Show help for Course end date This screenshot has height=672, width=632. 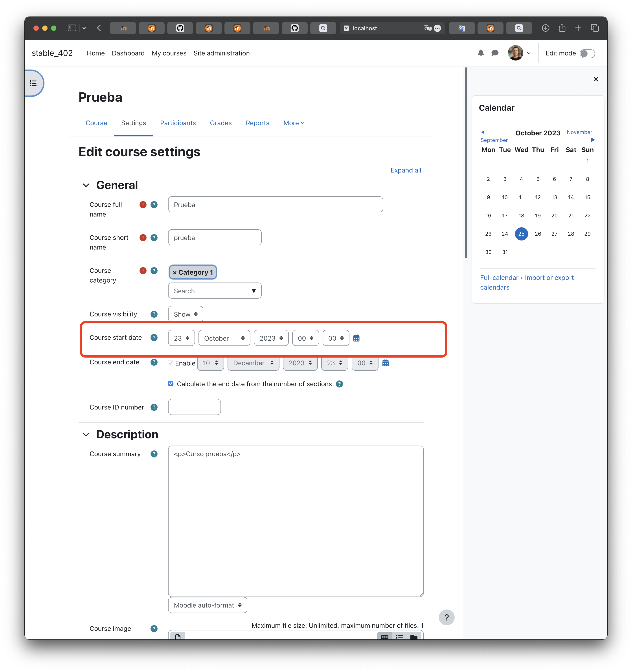(x=154, y=362)
